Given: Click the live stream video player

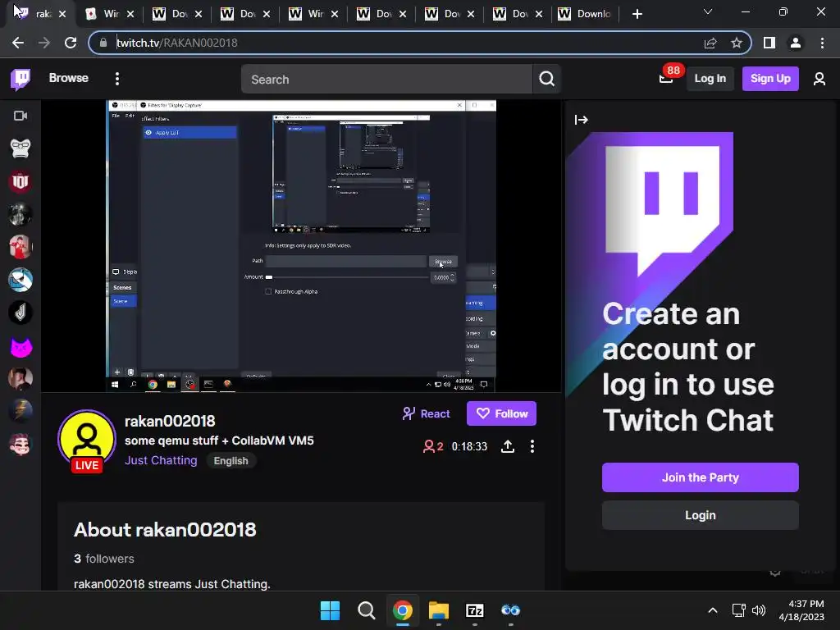Looking at the screenshot, I should (301, 246).
